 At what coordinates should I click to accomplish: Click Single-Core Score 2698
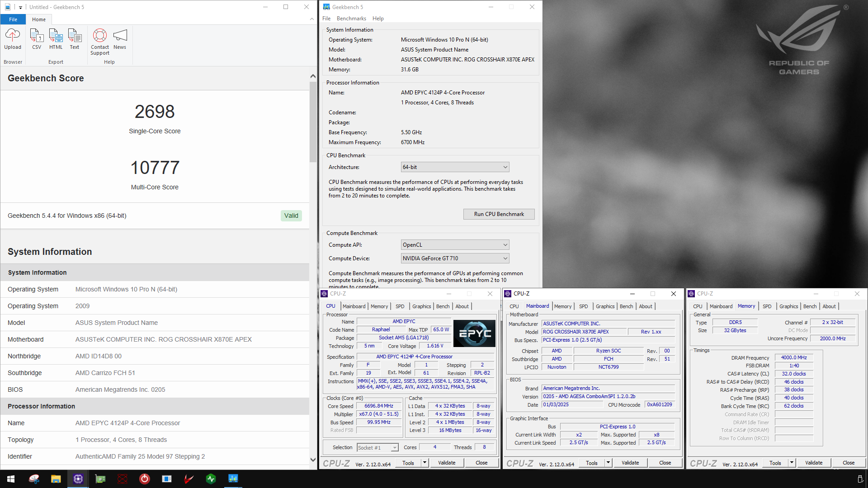155,112
